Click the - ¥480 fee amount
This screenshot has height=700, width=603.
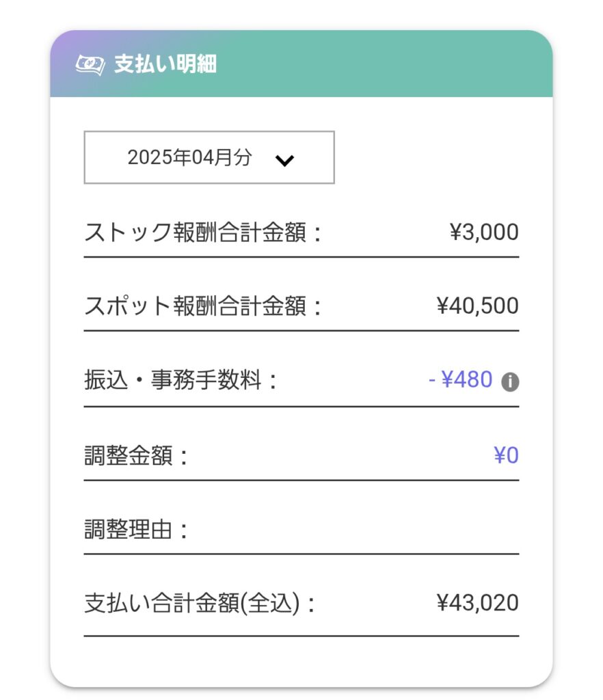click(x=461, y=380)
